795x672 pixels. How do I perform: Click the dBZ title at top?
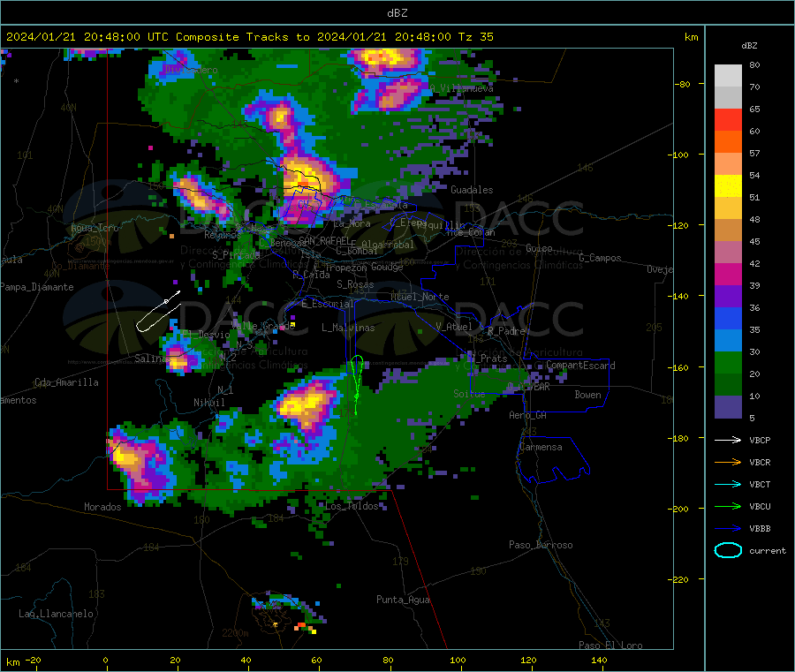(397, 13)
